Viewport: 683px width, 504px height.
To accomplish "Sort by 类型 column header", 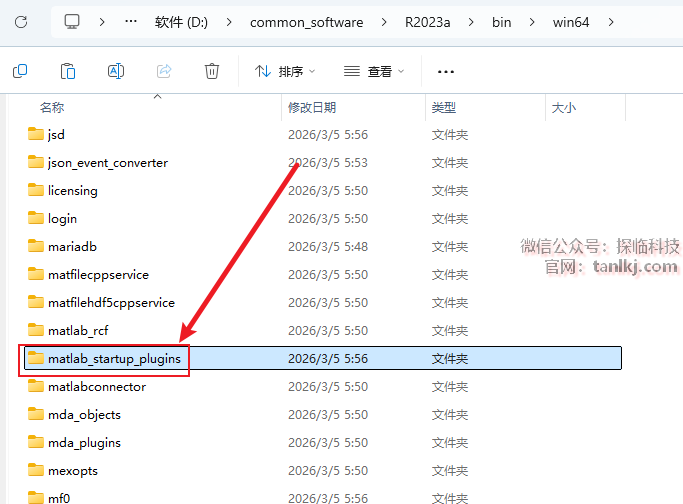I will click(x=443, y=107).
